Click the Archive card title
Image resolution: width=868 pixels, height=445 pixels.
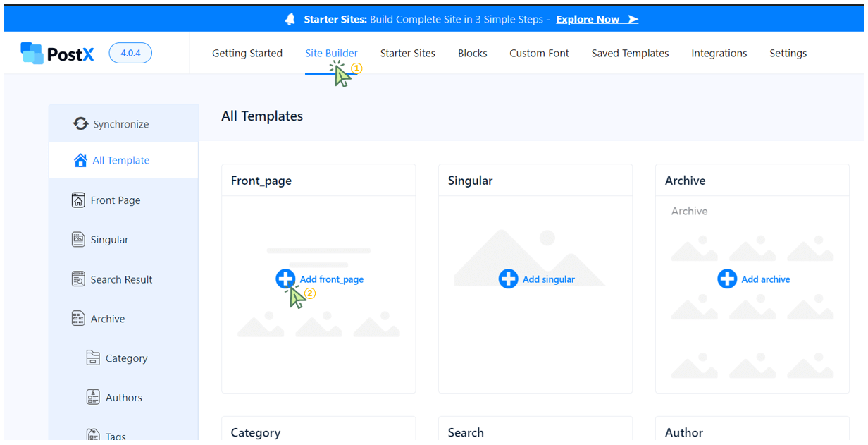686,181
